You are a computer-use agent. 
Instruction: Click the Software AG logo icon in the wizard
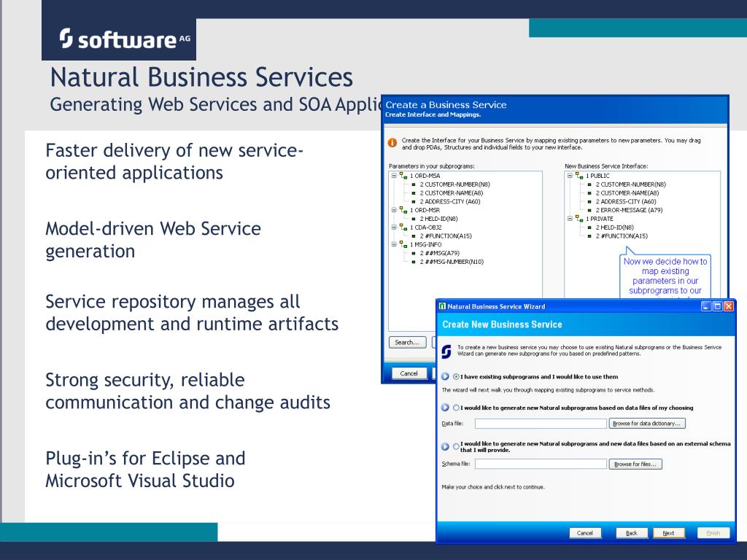446,351
